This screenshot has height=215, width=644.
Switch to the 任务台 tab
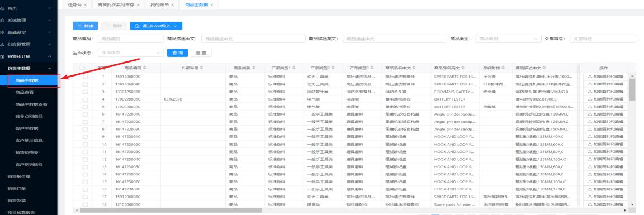pyautogui.click(x=74, y=5)
